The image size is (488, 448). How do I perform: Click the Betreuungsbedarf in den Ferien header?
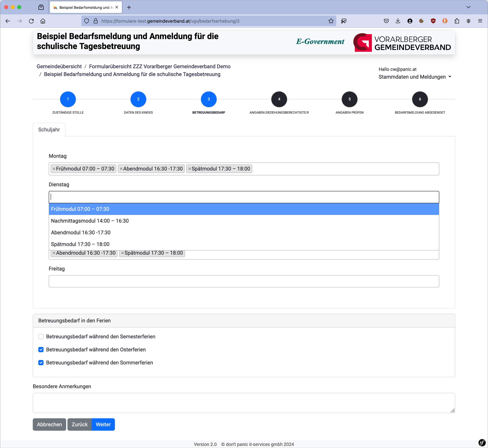244,321
